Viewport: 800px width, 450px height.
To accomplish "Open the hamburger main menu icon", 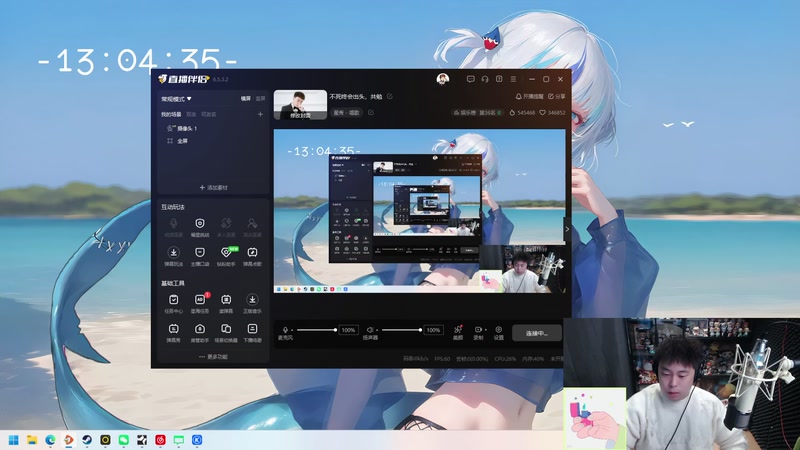I will click(x=513, y=79).
